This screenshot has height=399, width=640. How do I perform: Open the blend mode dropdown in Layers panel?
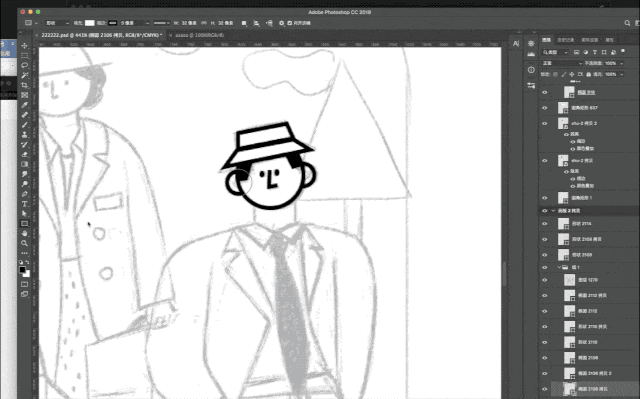[x=562, y=63]
